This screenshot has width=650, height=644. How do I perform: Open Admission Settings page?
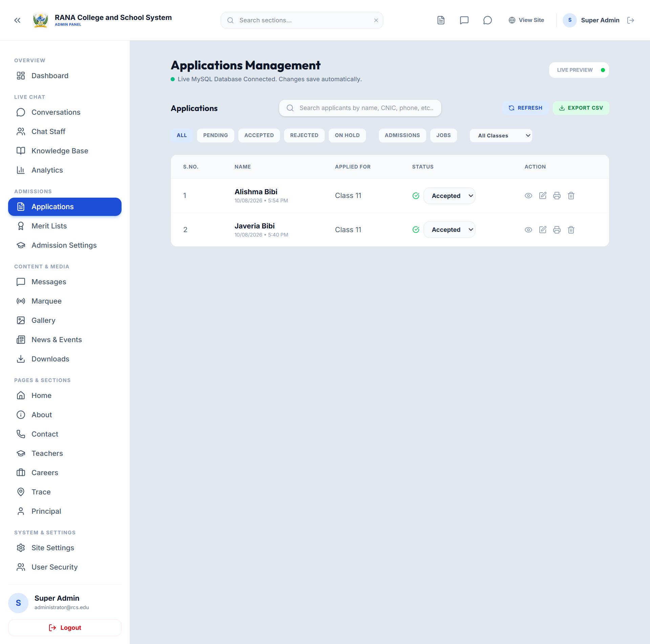coord(65,245)
